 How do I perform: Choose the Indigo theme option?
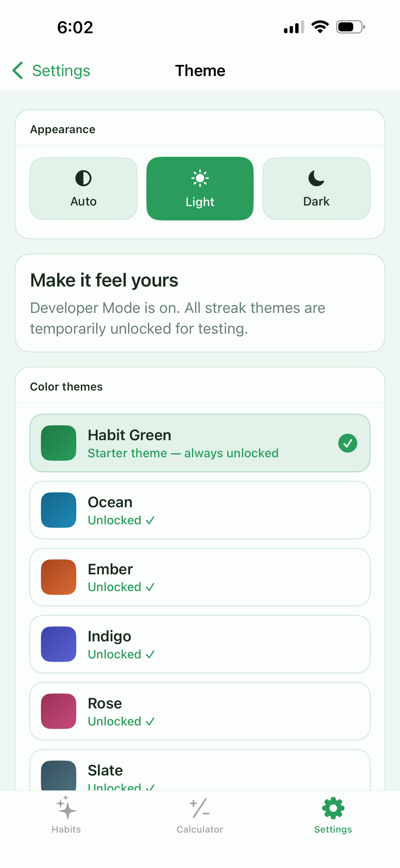coord(200,644)
